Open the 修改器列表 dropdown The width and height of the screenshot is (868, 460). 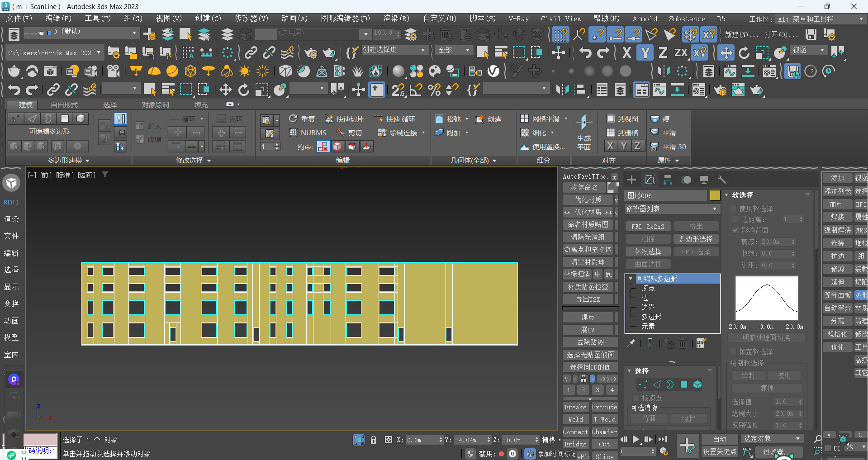click(x=672, y=209)
